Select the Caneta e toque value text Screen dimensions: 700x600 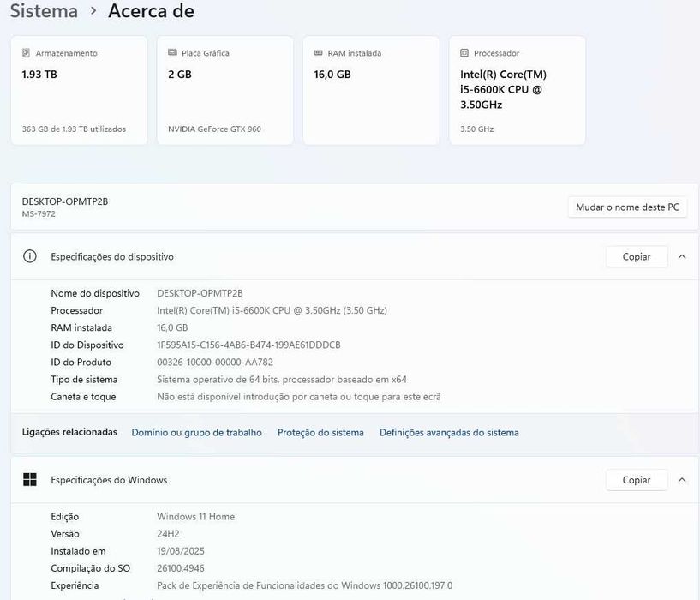coord(299,397)
